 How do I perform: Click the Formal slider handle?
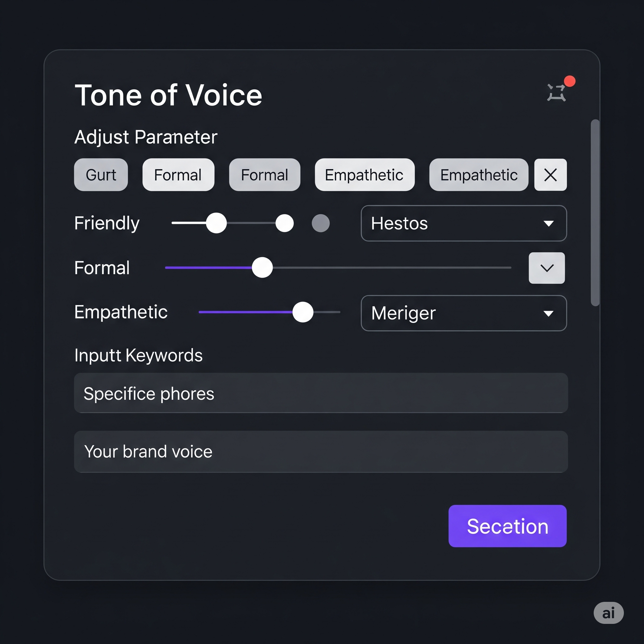point(262,267)
